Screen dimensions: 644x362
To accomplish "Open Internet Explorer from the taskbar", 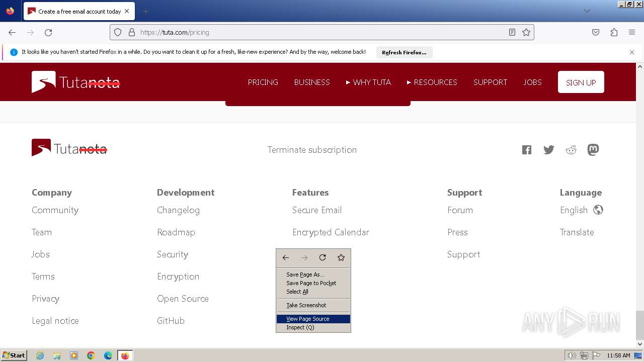I will [x=40, y=355].
